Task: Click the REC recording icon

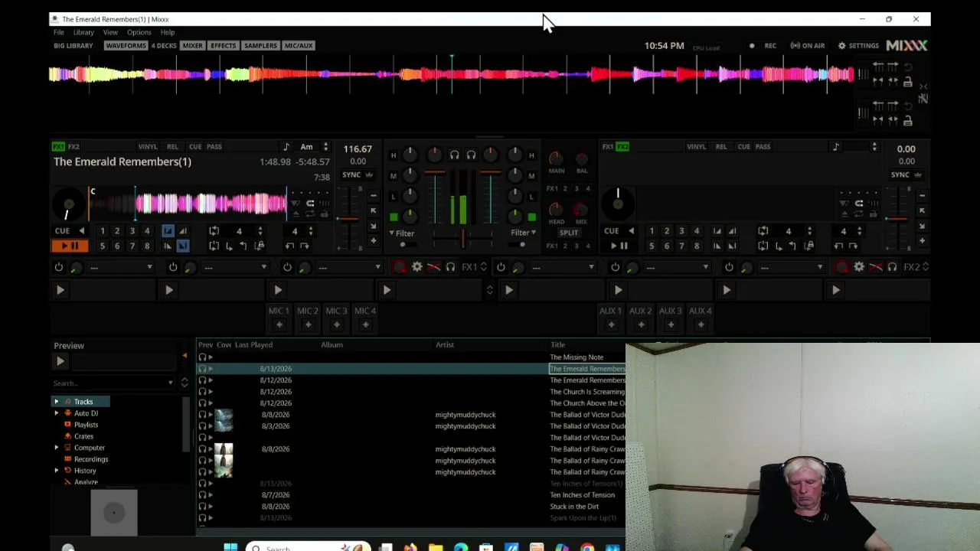Action: 752,46
